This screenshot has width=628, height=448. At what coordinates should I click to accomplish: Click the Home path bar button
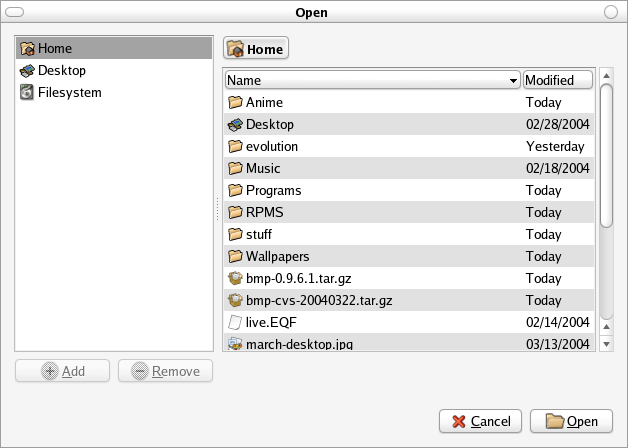[256, 48]
